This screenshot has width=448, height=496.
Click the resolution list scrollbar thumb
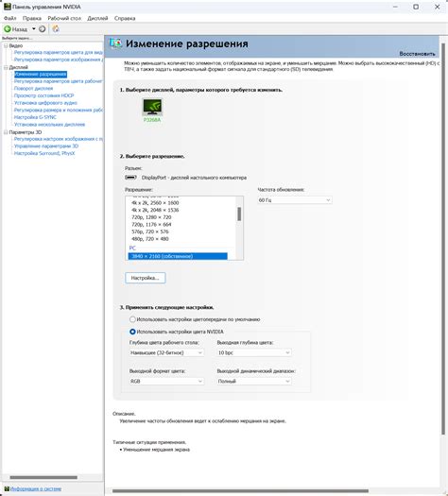[239, 214]
